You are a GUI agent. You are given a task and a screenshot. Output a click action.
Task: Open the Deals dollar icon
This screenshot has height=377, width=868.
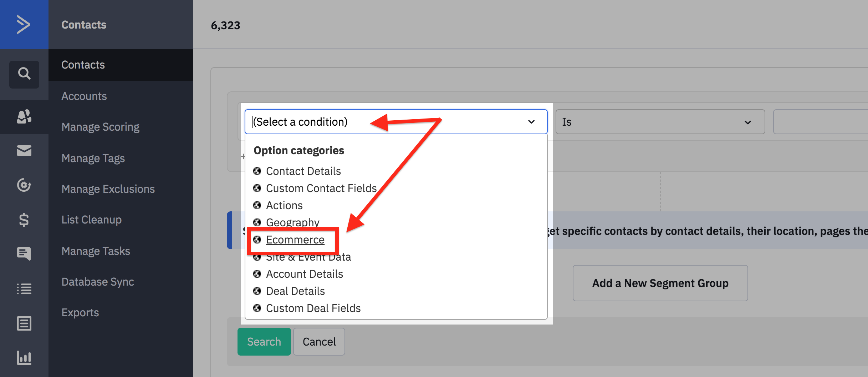pos(24,220)
